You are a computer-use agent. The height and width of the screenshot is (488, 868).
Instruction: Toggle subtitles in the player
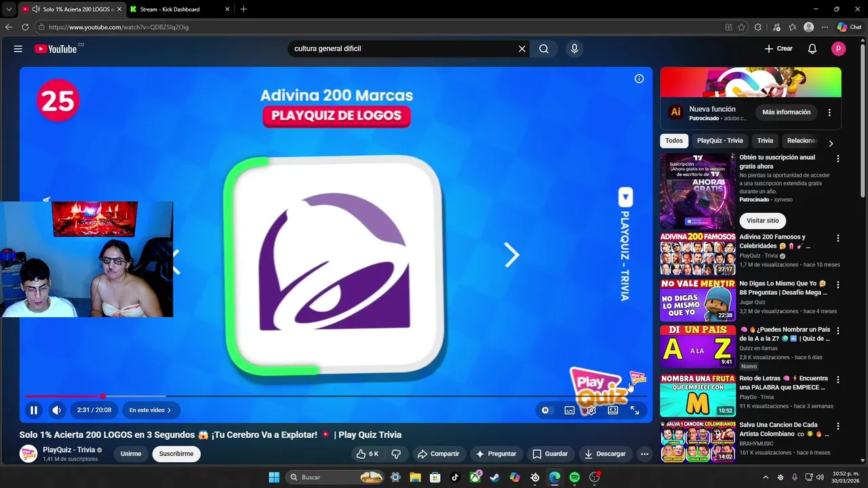click(x=570, y=410)
